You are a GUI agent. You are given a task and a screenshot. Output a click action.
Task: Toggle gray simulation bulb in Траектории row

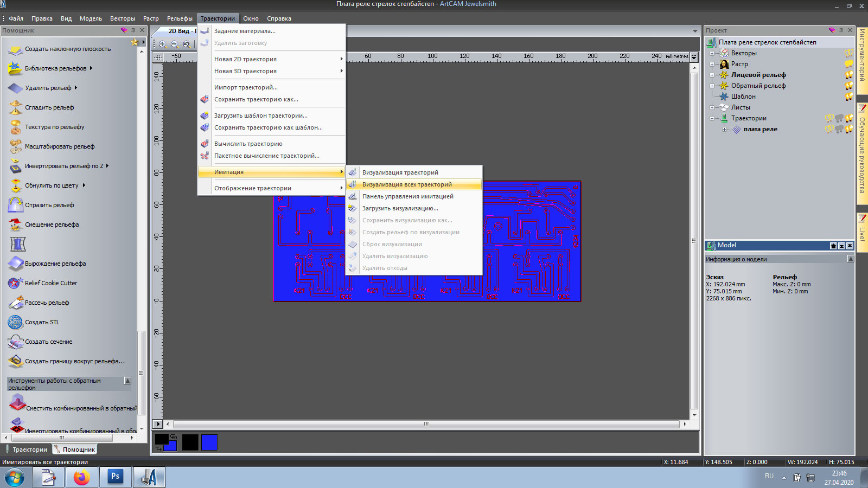point(839,118)
